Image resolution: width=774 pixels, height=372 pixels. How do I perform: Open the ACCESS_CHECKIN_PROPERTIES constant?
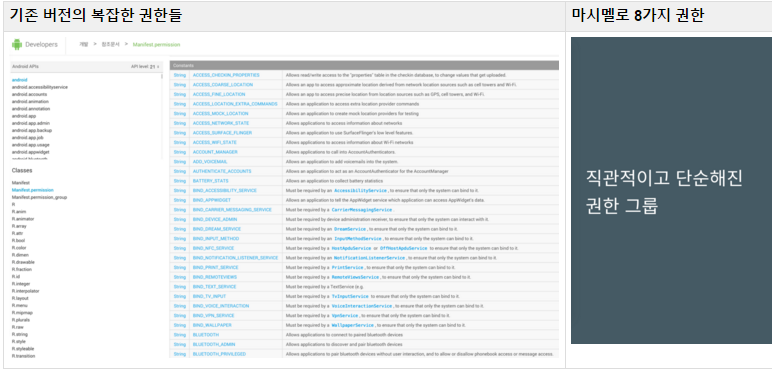click(226, 75)
